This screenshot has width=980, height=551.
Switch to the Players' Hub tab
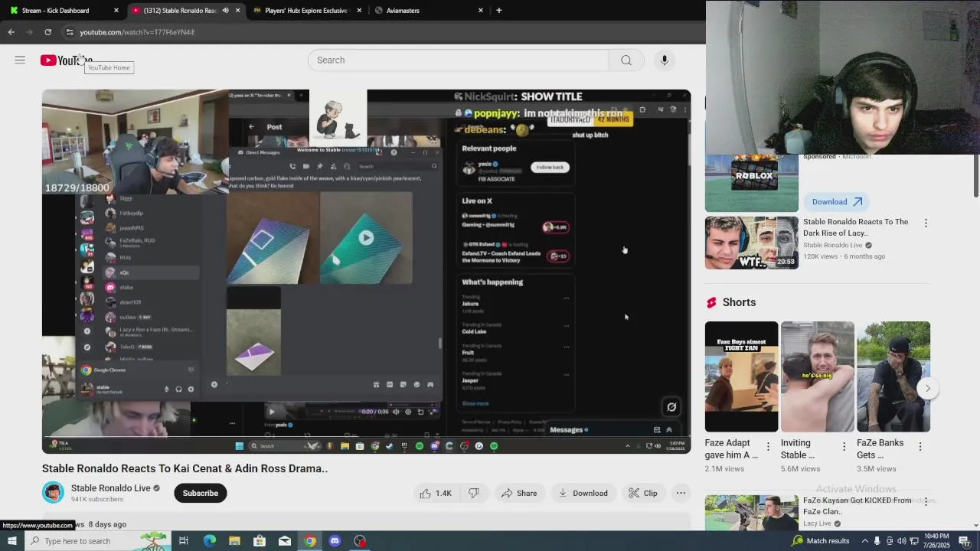[306, 11]
